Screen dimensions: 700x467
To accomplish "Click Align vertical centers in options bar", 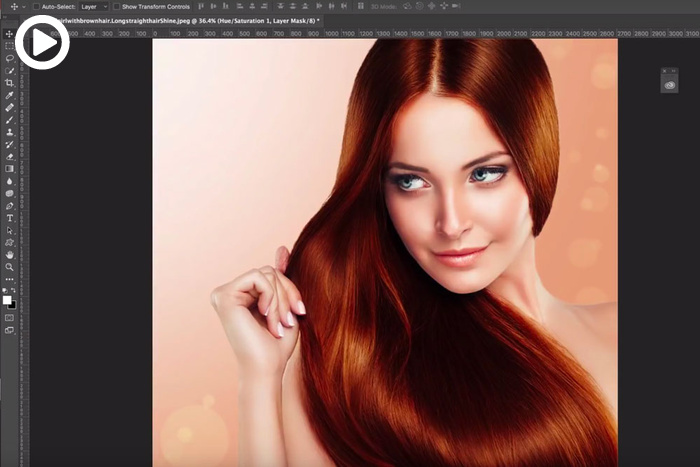I will click(213, 6).
